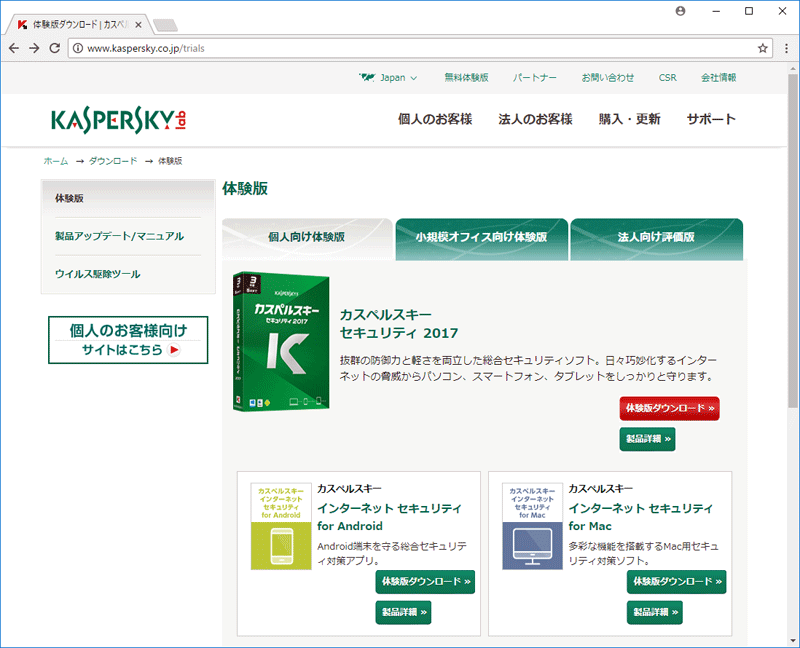Select 製品アップデート/マニュアル in the sidebar
Screen dimensions: 800x648
click(x=119, y=236)
